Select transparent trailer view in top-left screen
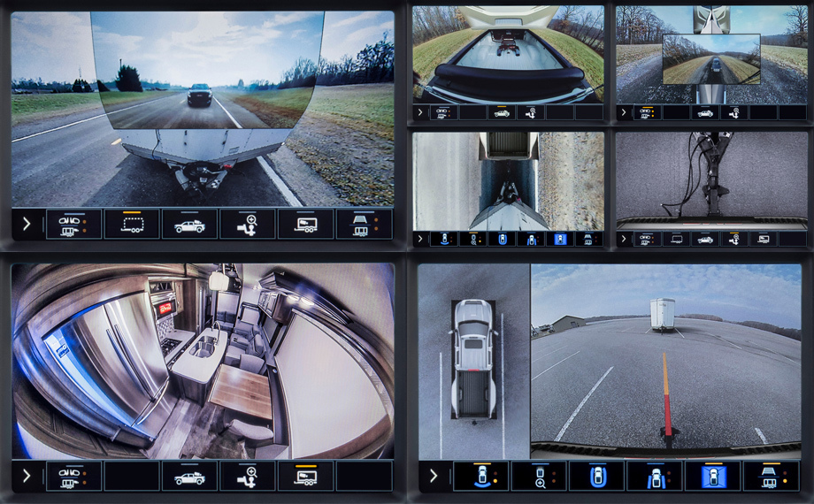 [x=132, y=225]
